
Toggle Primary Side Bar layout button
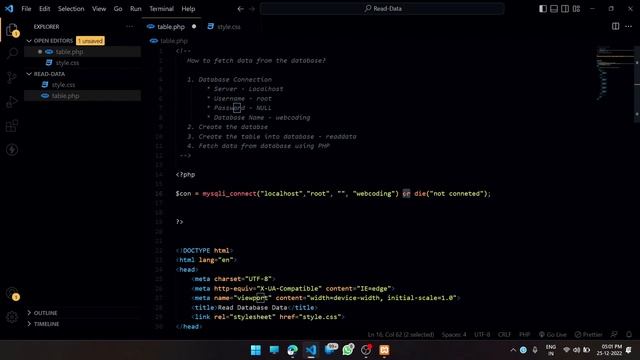tap(543, 9)
